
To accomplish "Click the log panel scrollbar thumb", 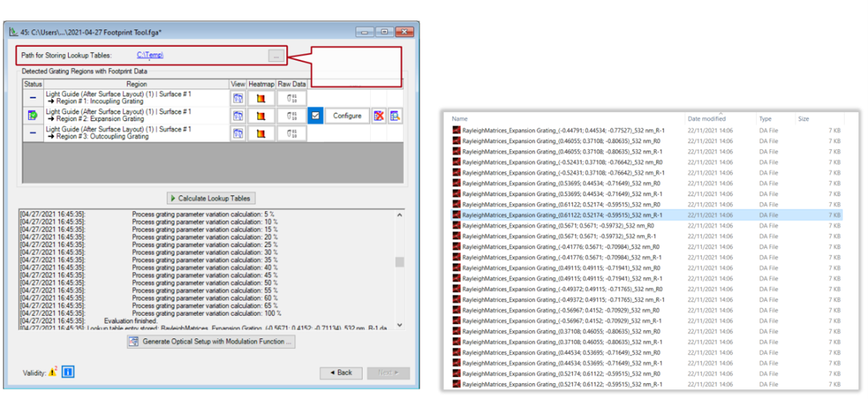I will tap(400, 262).
